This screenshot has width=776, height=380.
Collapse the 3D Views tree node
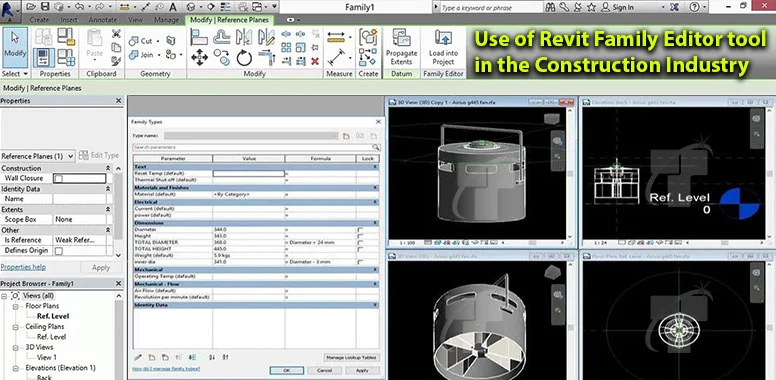coord(15,347)
